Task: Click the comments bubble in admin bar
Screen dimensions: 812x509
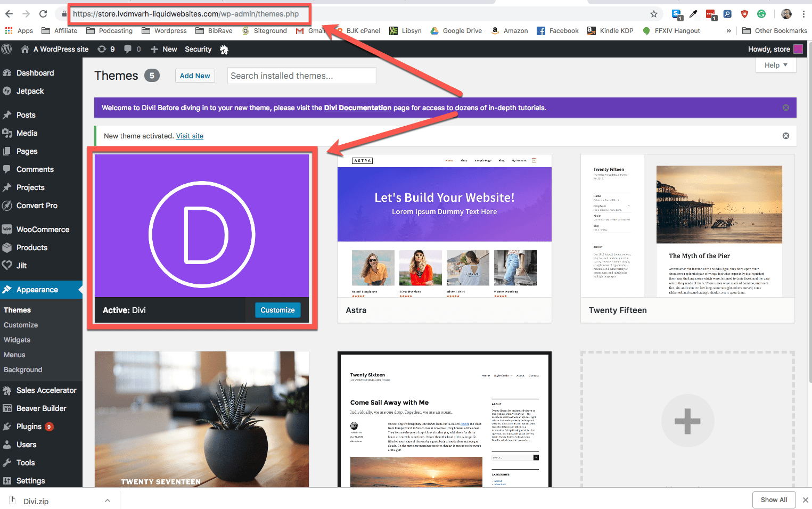Action: (x=132, y=49)
